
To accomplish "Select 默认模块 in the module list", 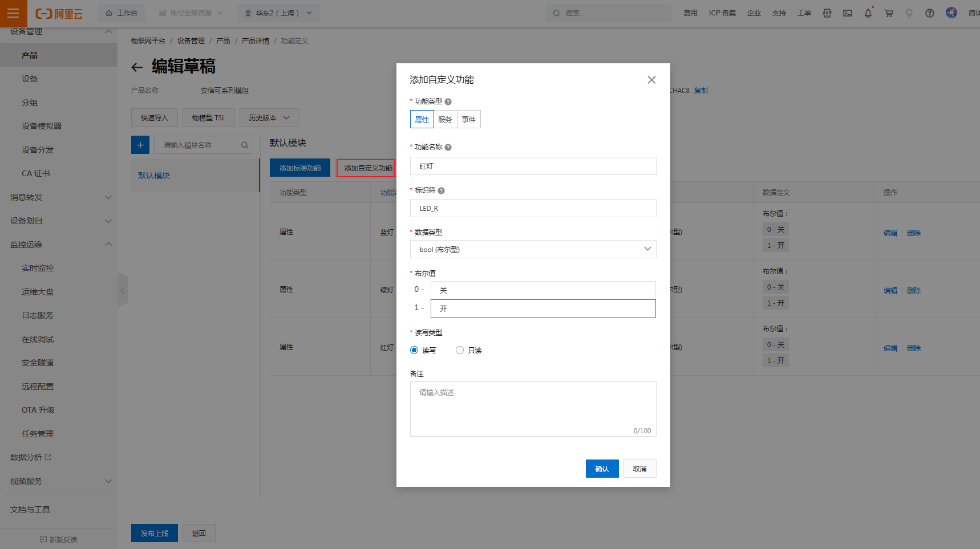I will tap(196, 175).
